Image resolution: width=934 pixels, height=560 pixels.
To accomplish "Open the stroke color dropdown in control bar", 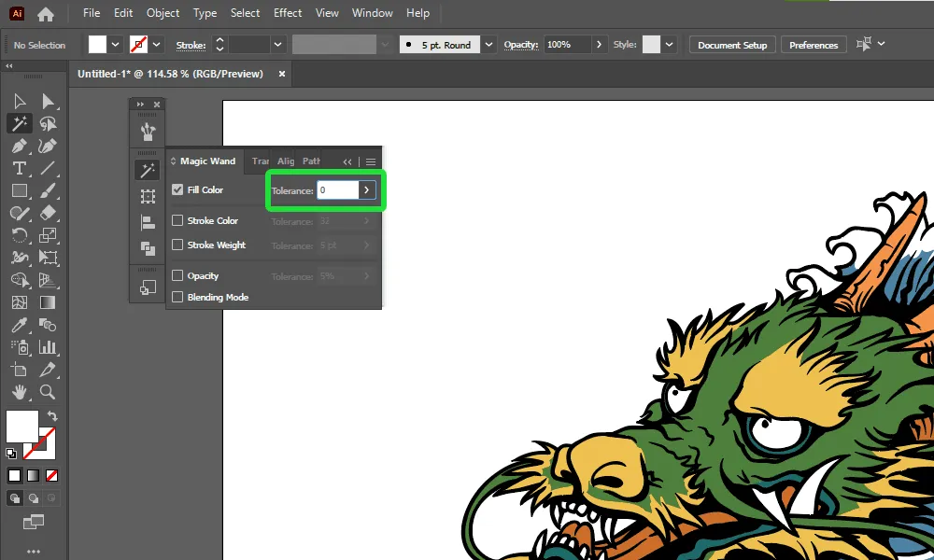I will coord(156,45).
